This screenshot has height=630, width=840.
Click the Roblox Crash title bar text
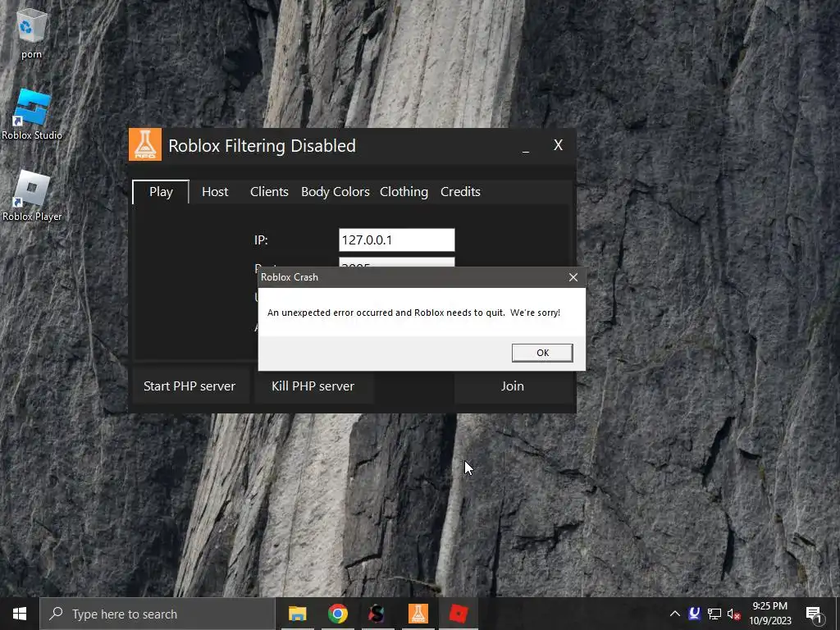(290, 277)
